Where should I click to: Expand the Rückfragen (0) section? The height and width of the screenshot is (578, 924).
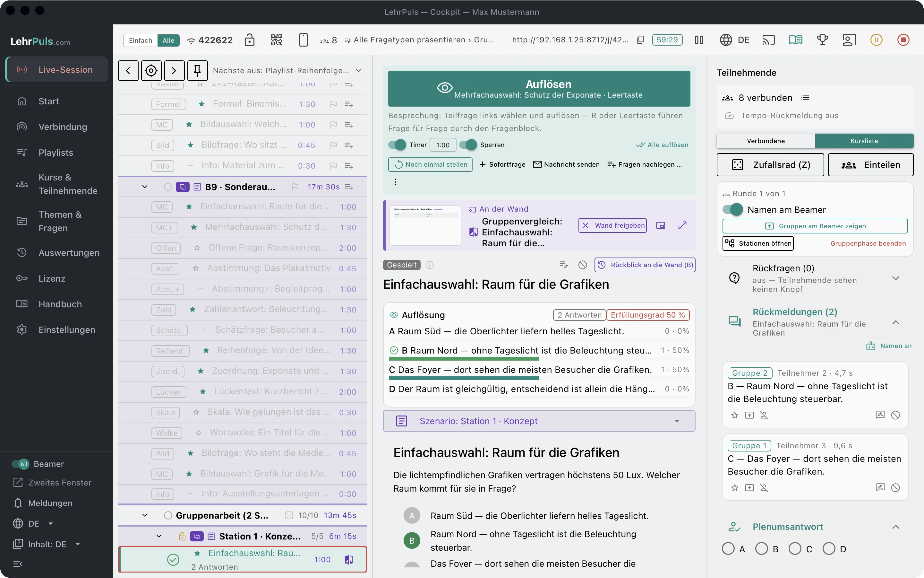pyautogui.click(x=895, y=278)
